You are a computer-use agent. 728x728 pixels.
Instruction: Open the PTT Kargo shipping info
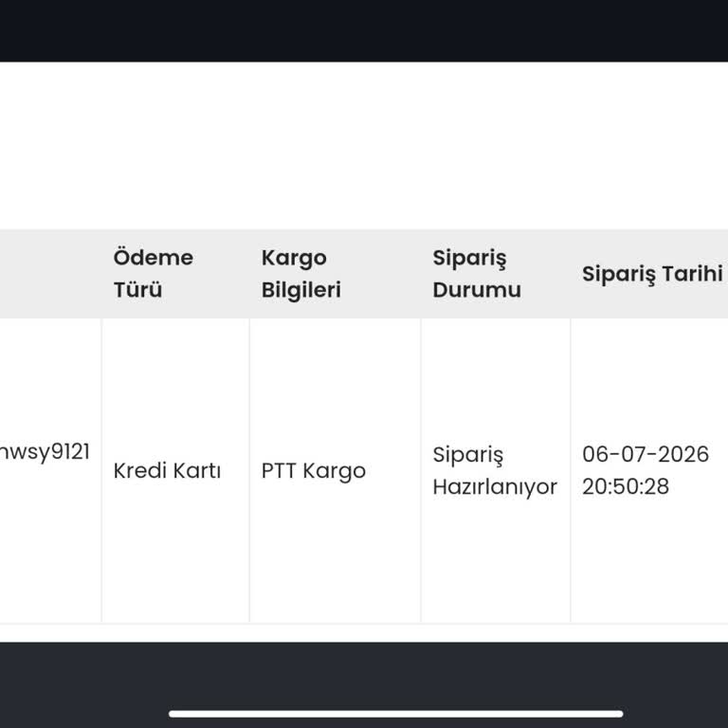[314, 471]
